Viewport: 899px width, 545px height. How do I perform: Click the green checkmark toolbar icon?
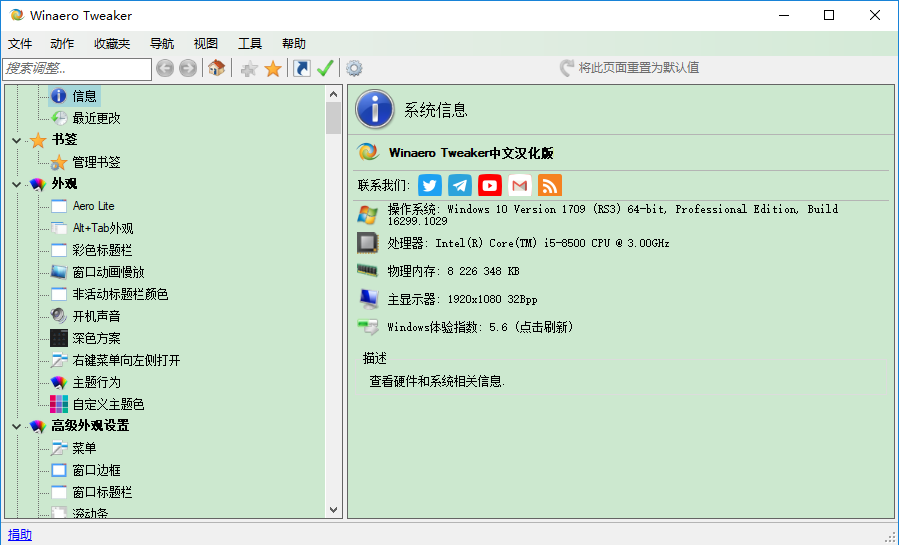point(325,68)
